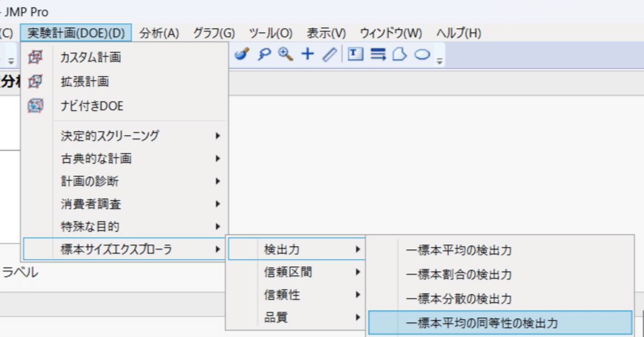
Task: Select the text annotation tool
Action: click(355, 54)
